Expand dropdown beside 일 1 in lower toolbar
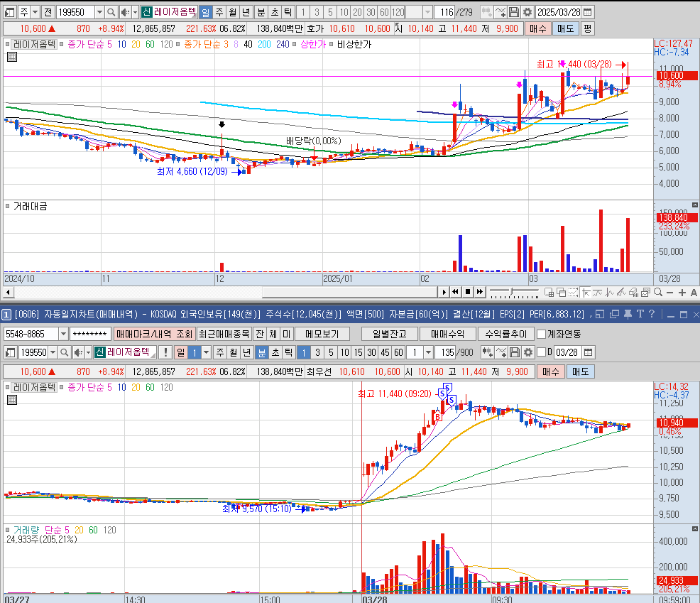 click(207, 352)
